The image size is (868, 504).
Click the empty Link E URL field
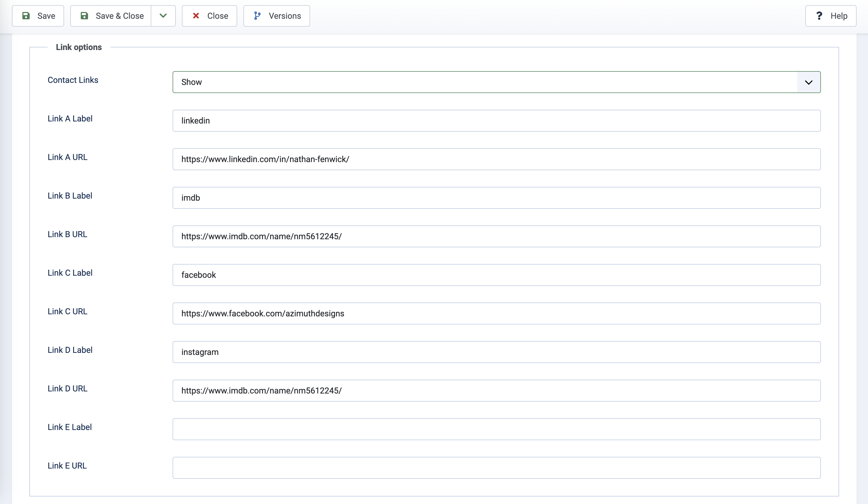[x=496, y=468]
